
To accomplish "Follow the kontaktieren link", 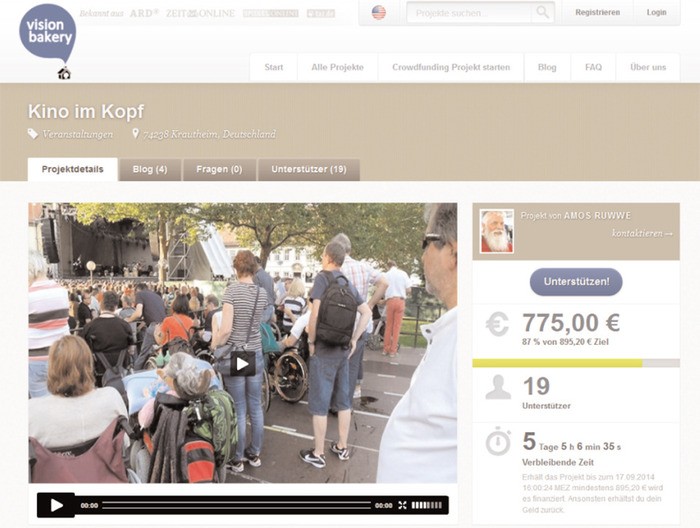I will (642, 233).
